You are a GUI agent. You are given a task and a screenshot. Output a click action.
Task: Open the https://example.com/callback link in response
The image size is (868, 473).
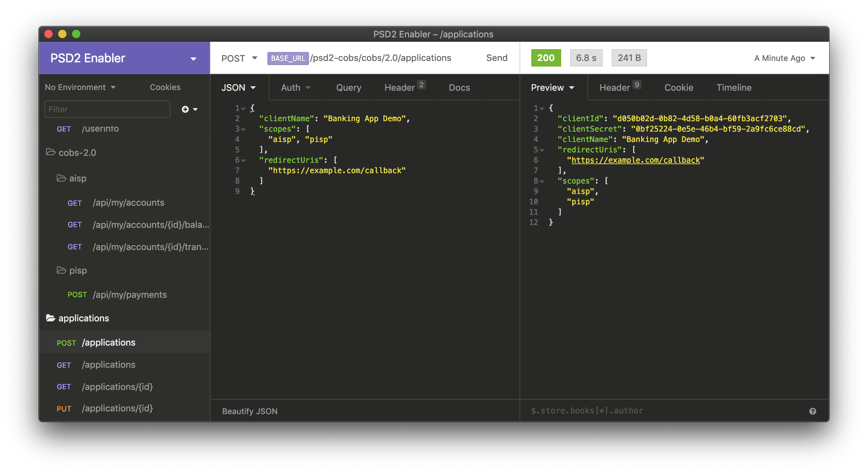point(636,160)
